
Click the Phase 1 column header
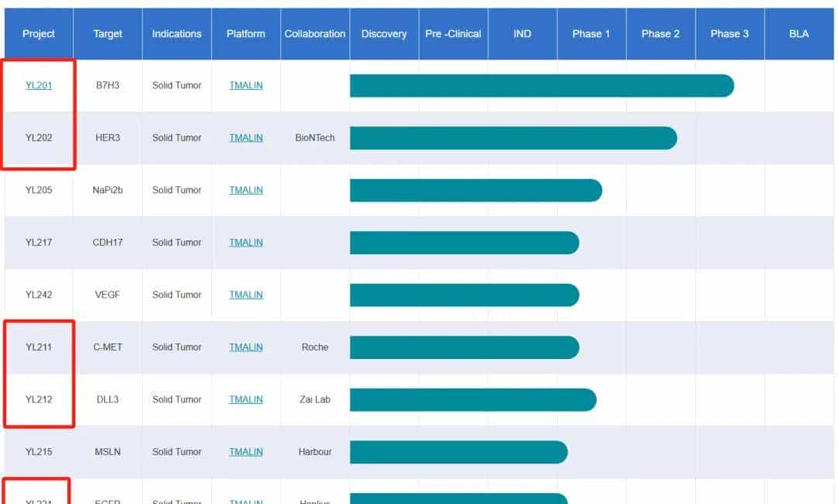point(591,33)
